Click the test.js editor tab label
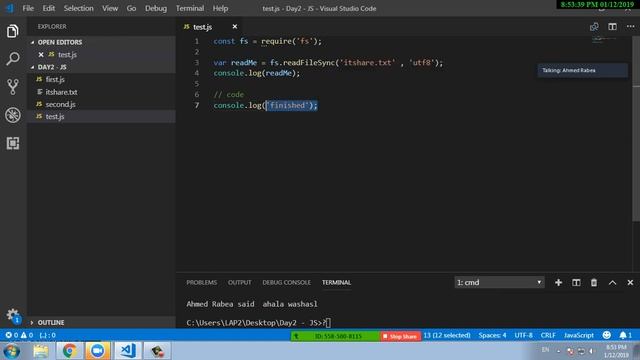640x360 pixels. (x=202, y=27)
